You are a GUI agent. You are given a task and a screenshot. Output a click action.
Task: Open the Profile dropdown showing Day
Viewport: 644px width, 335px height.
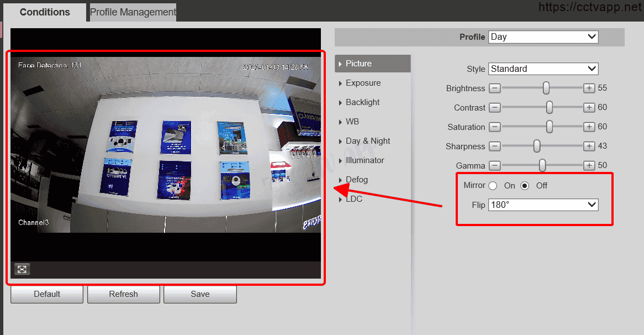click(x=543, y=37)
